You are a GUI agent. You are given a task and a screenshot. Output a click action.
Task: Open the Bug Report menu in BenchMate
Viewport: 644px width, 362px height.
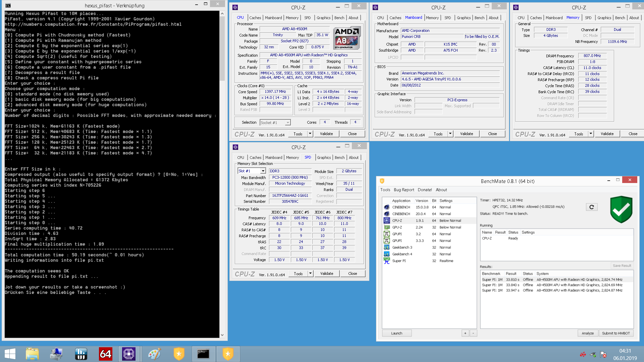click(404, 190)
